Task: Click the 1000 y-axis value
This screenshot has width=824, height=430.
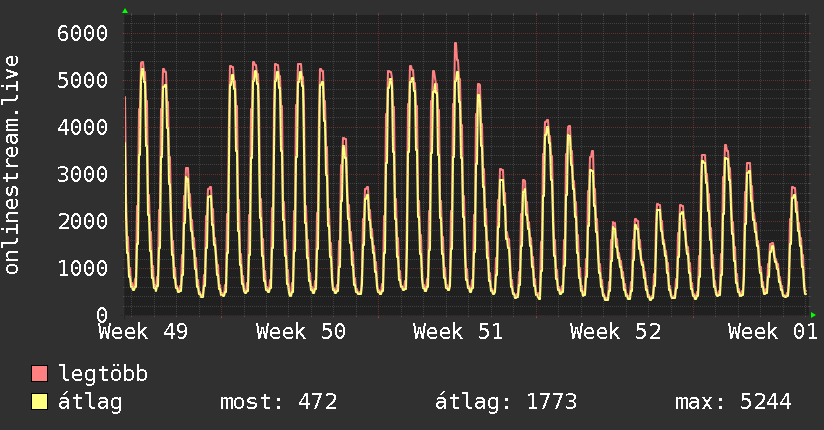Action: [83, 268]
